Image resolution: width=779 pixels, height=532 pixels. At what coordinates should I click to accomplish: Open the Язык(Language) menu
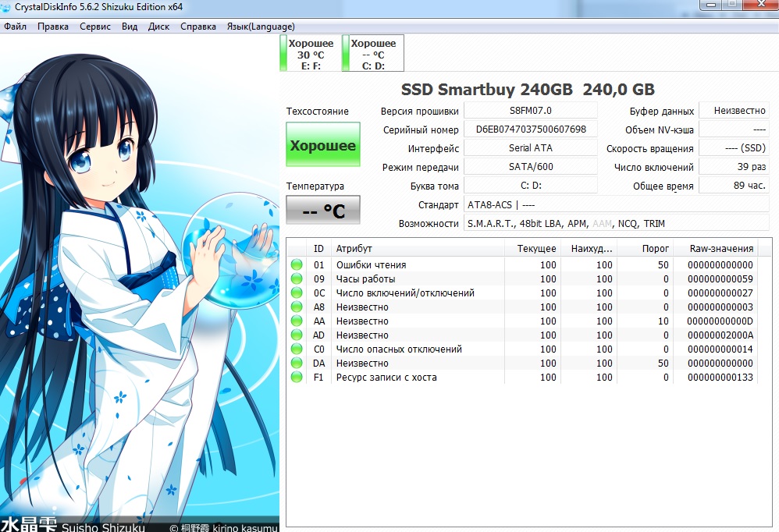pyautogui.click(x=261, y=27)
